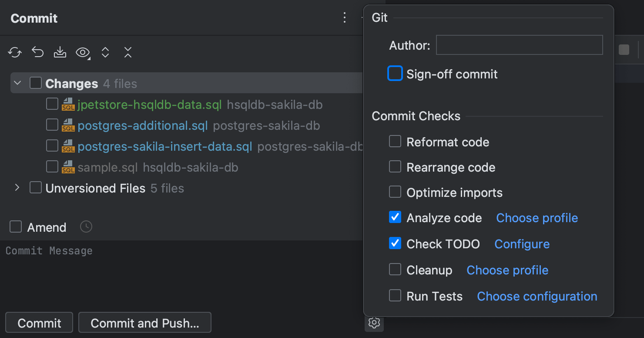The height and width of the screenshot is (338, 644).
Task: Expand the Unversioned Files node
Action: tap(17, 188)
